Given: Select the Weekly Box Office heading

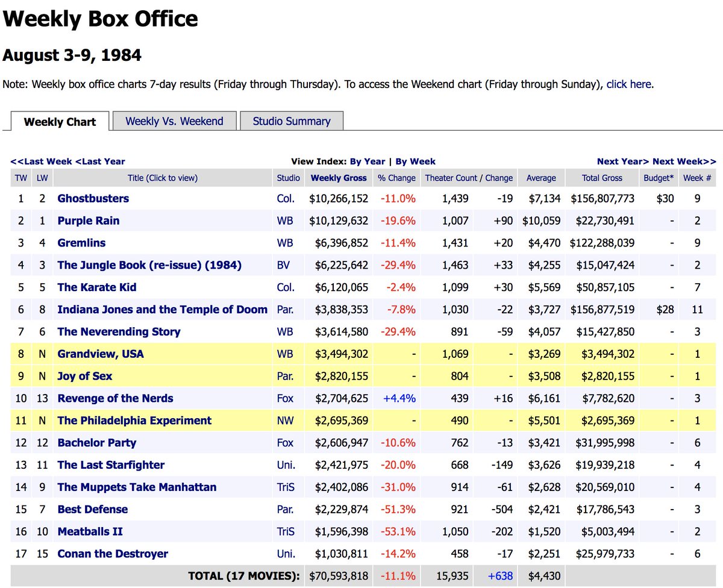Looking at the screenshot, I should (x=100, y=19).
